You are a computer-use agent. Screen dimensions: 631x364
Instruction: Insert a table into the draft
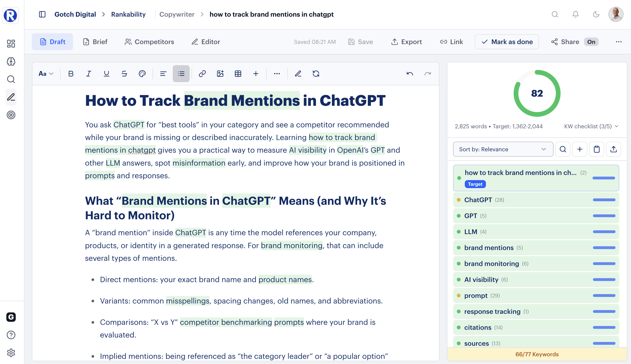tap(238, 73)
